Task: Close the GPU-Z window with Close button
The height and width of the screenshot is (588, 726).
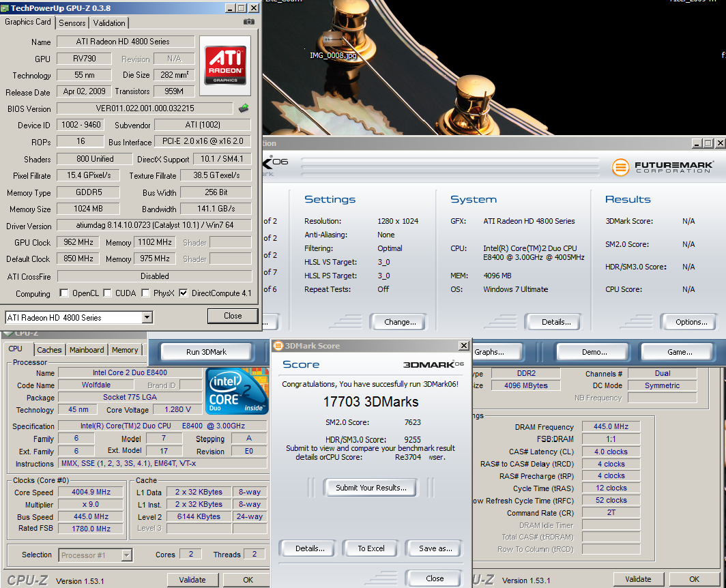Action: [233, 316]
